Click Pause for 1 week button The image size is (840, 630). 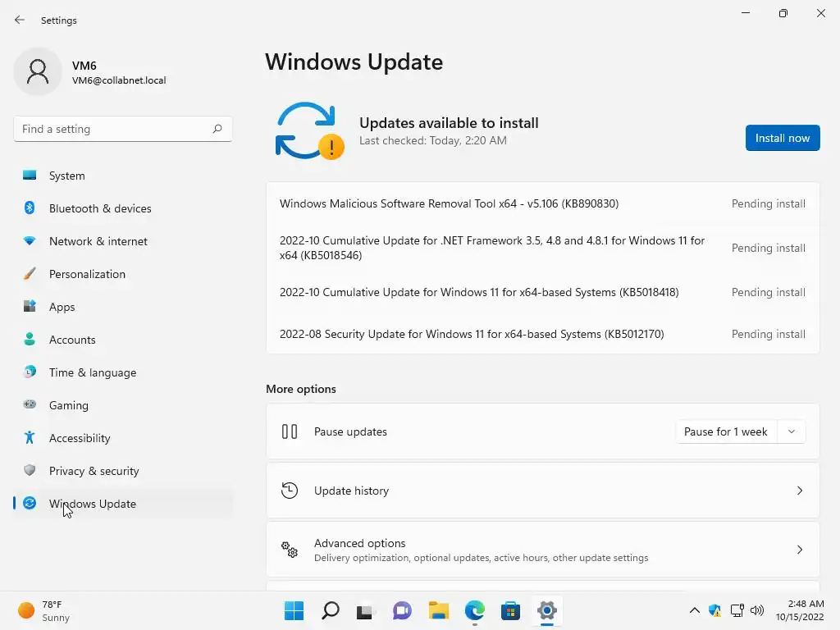coord(726,431)
